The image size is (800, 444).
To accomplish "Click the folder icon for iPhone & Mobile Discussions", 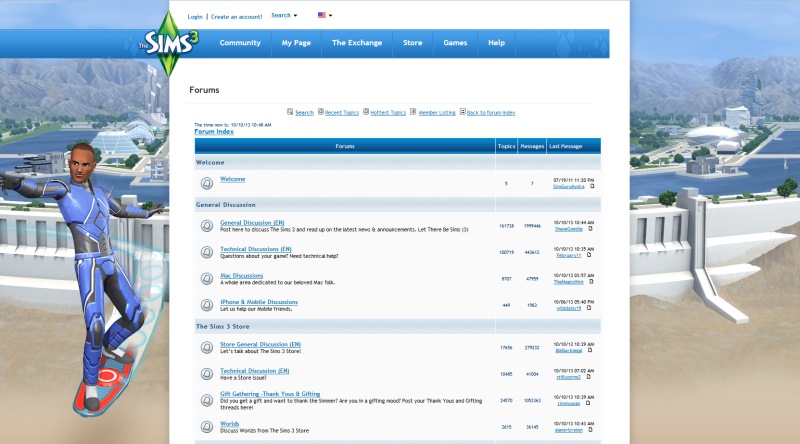I will (207, 305).
